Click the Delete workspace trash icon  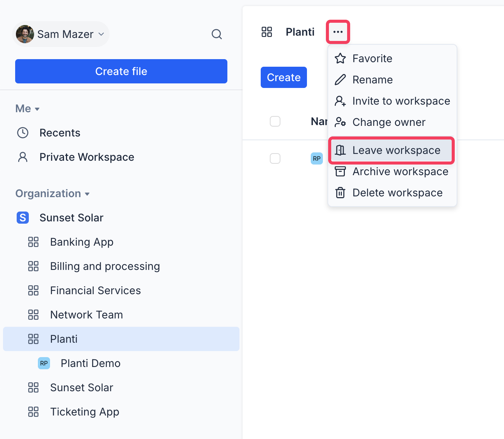[x=340, y=193]
